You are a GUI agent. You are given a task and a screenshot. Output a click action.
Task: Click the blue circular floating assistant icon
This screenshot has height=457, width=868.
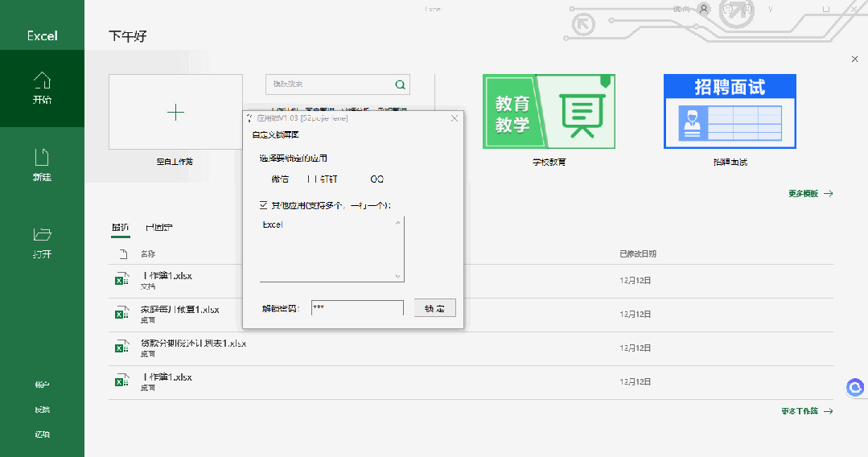855,387
